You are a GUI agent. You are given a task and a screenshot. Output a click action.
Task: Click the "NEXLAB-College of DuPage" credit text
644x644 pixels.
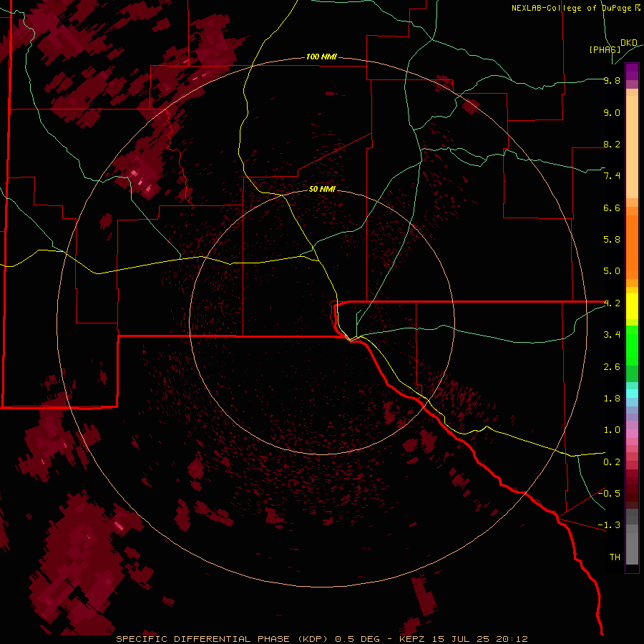pyautogui.click(x=572, y=8)
